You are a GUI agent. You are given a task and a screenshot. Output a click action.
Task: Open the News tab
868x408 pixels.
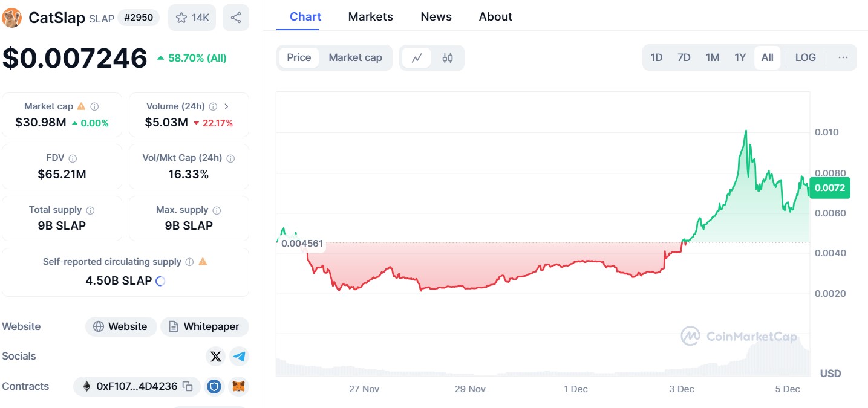click(436, 17)
